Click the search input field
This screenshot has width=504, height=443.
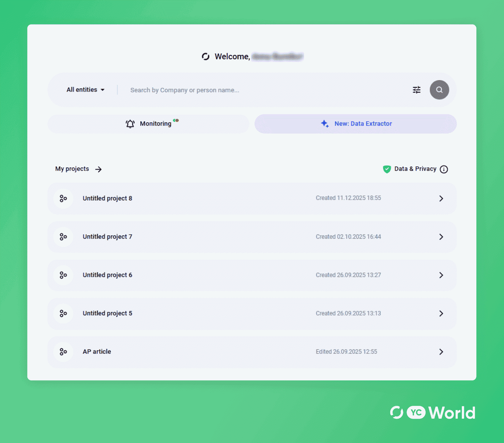coord(238,90)
